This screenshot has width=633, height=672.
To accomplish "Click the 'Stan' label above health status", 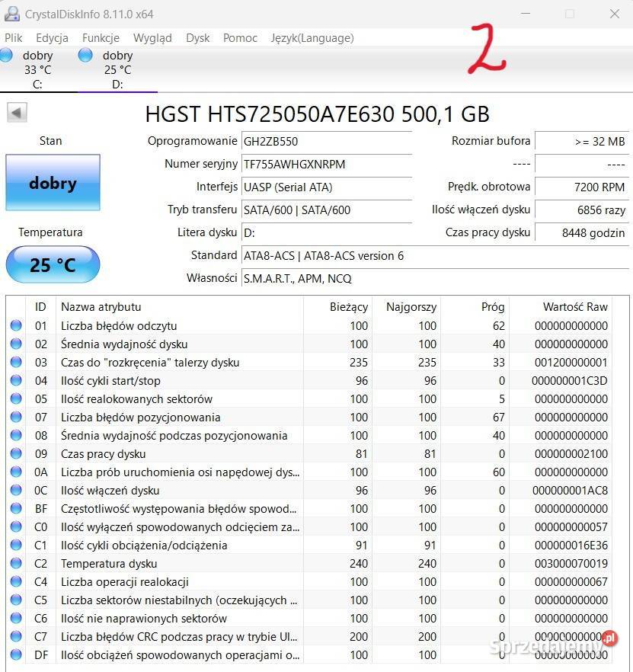I will coord(50,140).
